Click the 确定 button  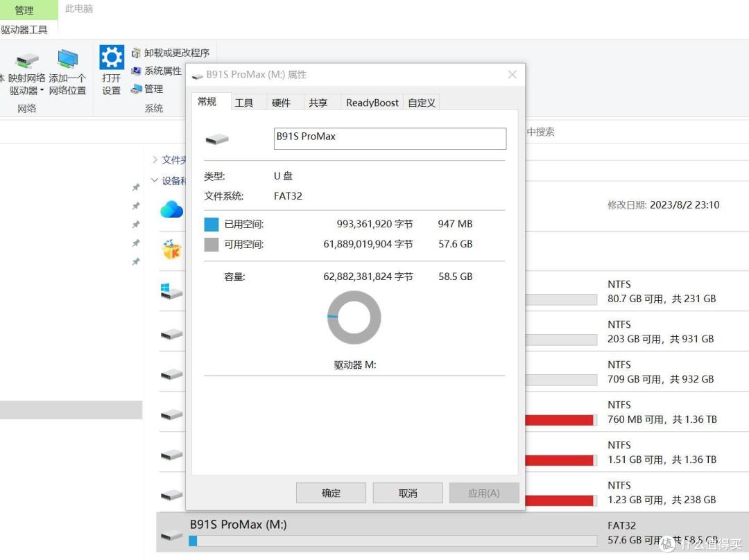tap(331, 493)
